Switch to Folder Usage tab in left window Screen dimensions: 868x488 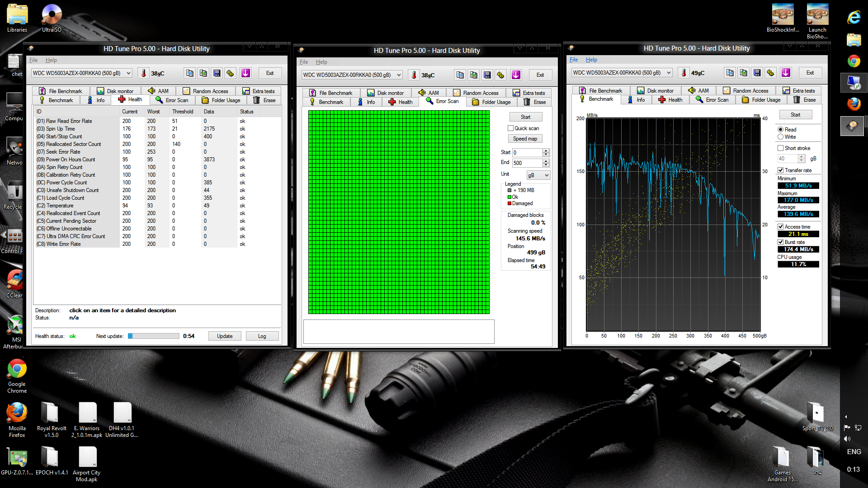[x=221, y=100]
